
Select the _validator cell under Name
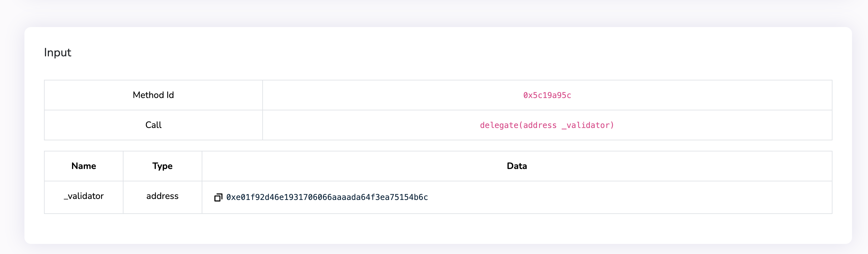coord(83,196)
